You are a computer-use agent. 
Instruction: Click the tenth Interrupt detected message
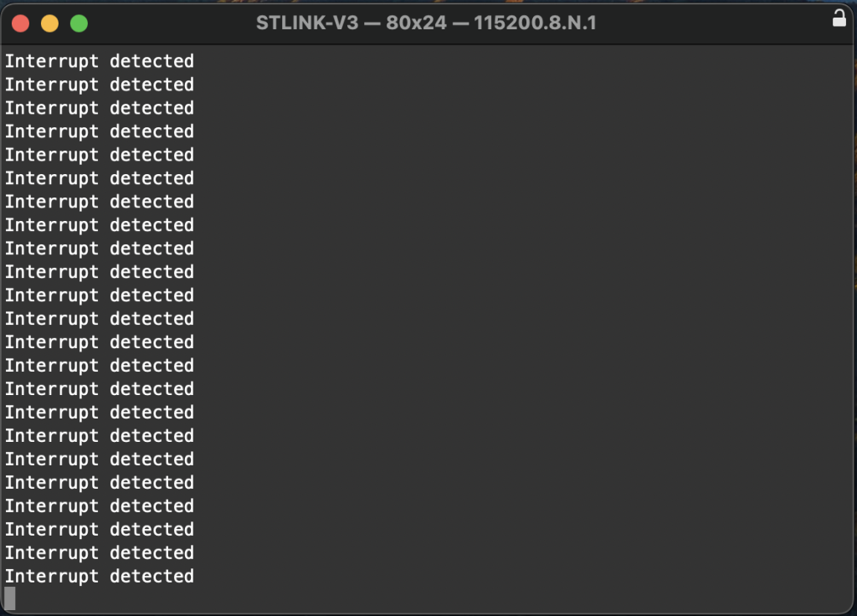point(99,271)
